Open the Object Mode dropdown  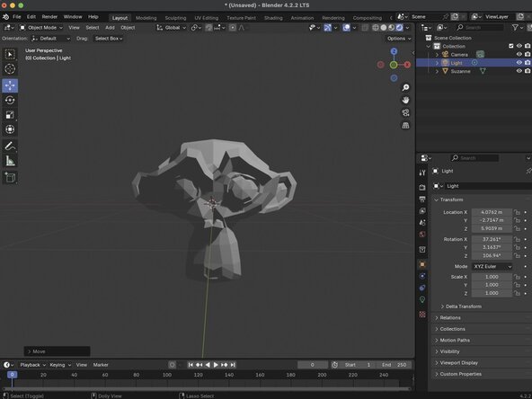click(x=41, y=28)
